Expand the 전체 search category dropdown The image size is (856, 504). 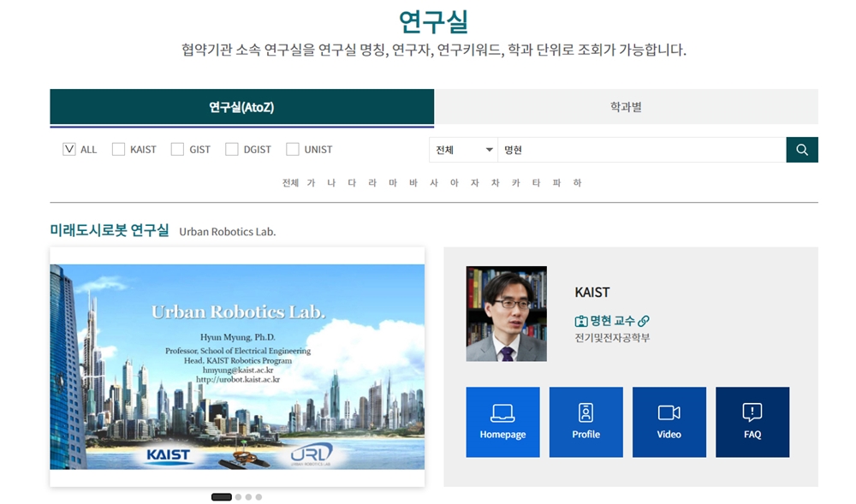[x=463, y=150]
